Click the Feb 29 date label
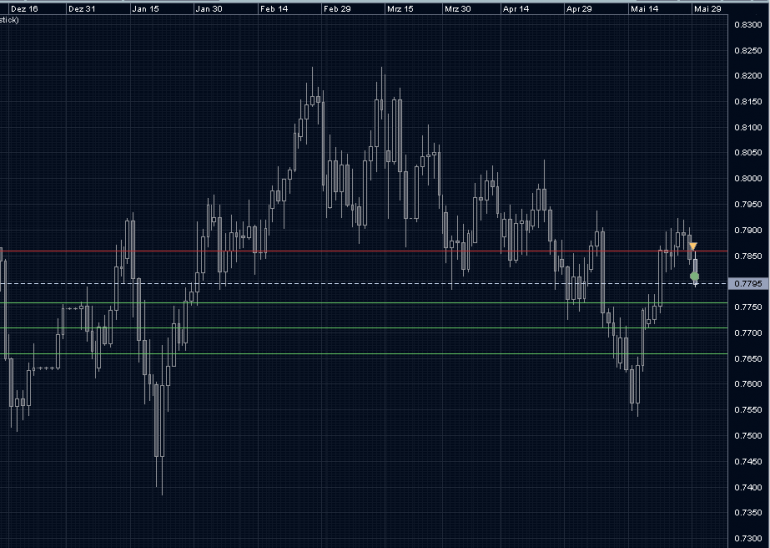This screenshot has width=770, height=548. (337, 9)
